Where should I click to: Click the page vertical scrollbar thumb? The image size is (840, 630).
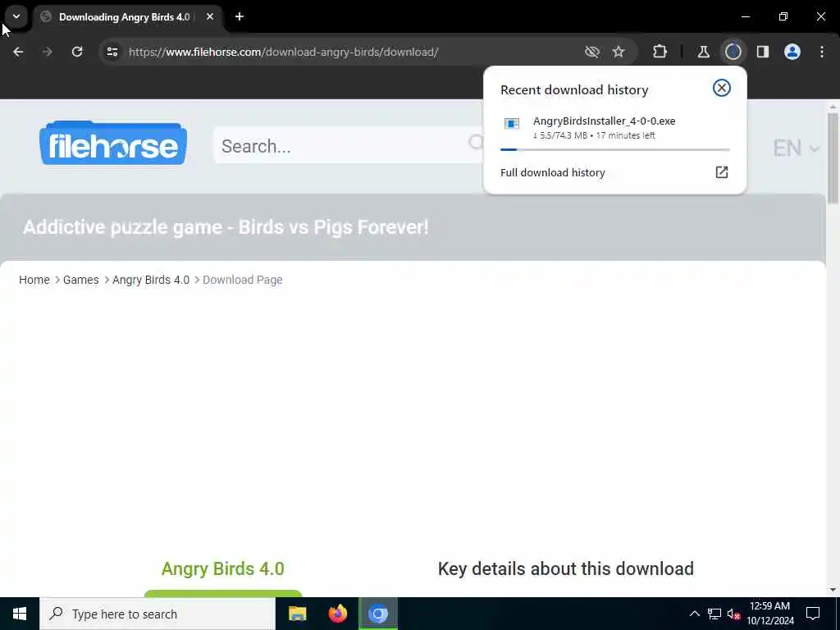tap(833, 158)
